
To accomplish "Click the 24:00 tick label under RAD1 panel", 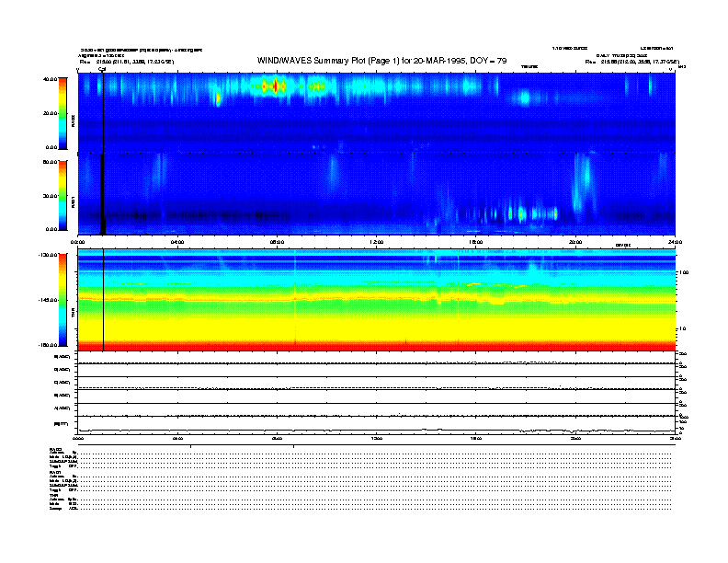I will pos(675,242).
